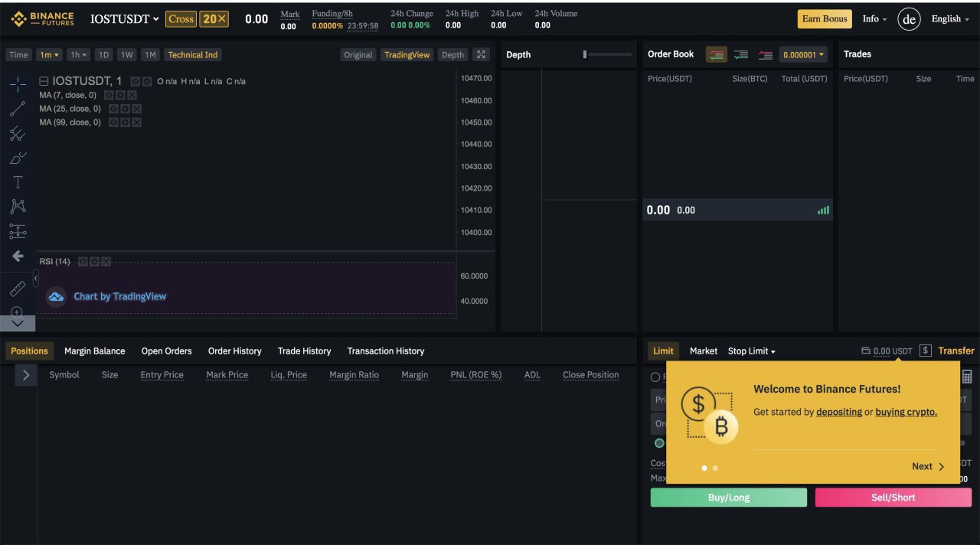Image resolution: width=980 pixels, height=545 pixels.
Task: Remove the RSI (14) indicator
Action: pyautogui.click(x=106, y=262)
